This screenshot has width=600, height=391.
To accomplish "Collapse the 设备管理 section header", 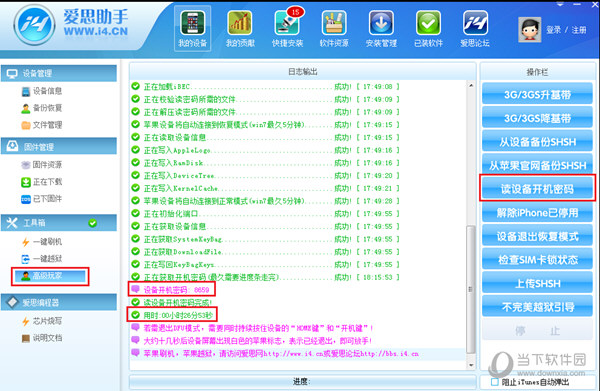I will click(x=59, y=73).
